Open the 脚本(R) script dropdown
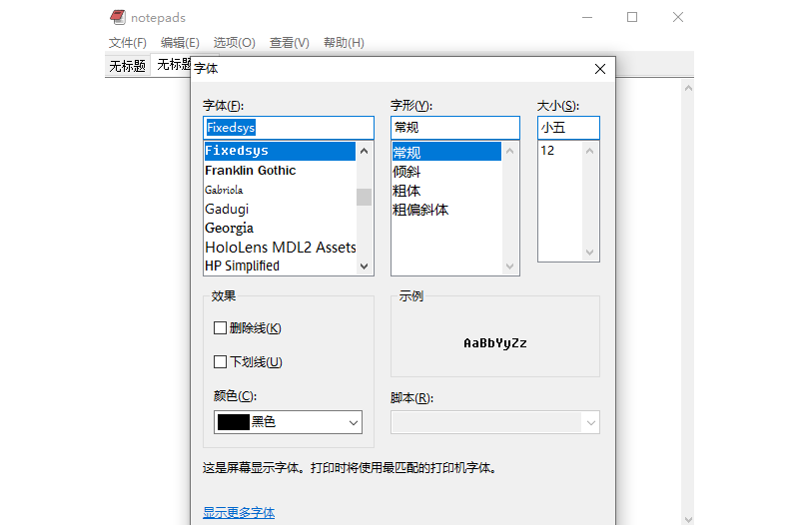The image size is (799, 532). pyautogui.click(x=495, y=422)
